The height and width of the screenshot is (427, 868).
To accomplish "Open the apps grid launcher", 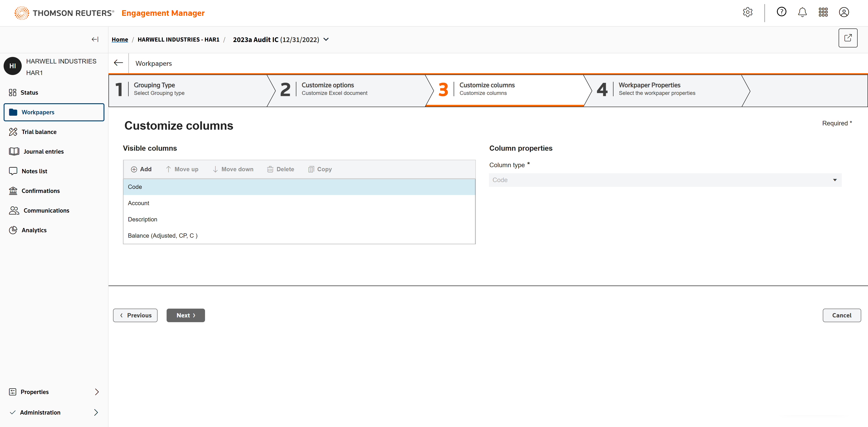I will pyautogui.click(x=823, y=12).
